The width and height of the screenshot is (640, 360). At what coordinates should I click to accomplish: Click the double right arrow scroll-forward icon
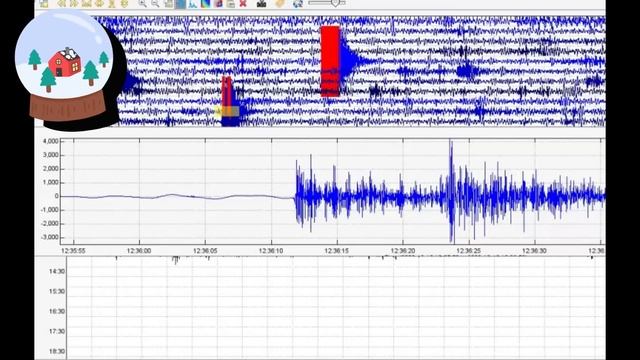[73, 4]
